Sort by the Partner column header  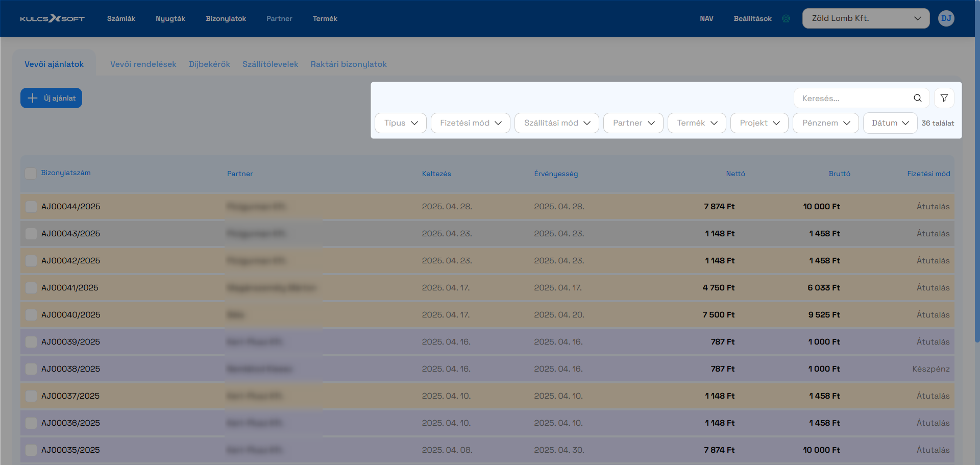click(240, 174)
